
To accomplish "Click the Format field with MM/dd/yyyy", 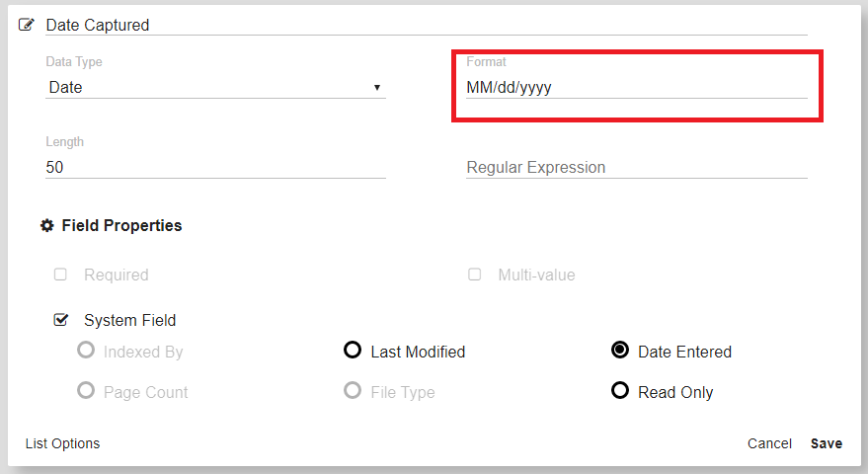I will [x=636, y=88].
